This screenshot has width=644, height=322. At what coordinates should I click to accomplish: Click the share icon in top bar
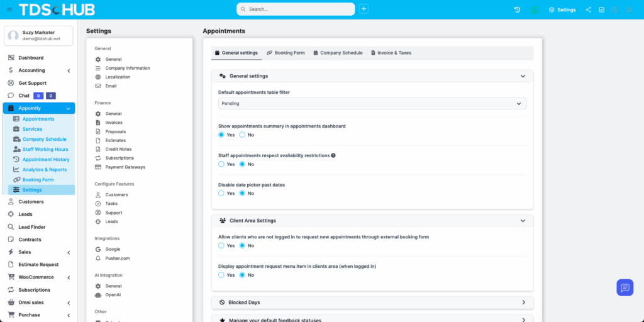coord(588,9)
